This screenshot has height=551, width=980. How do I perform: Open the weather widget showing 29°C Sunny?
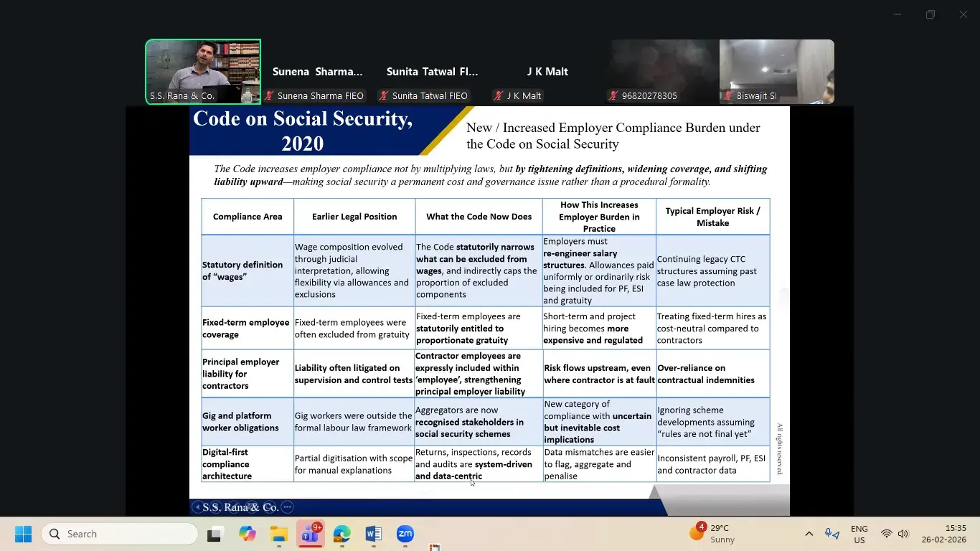tap(712, 534)
